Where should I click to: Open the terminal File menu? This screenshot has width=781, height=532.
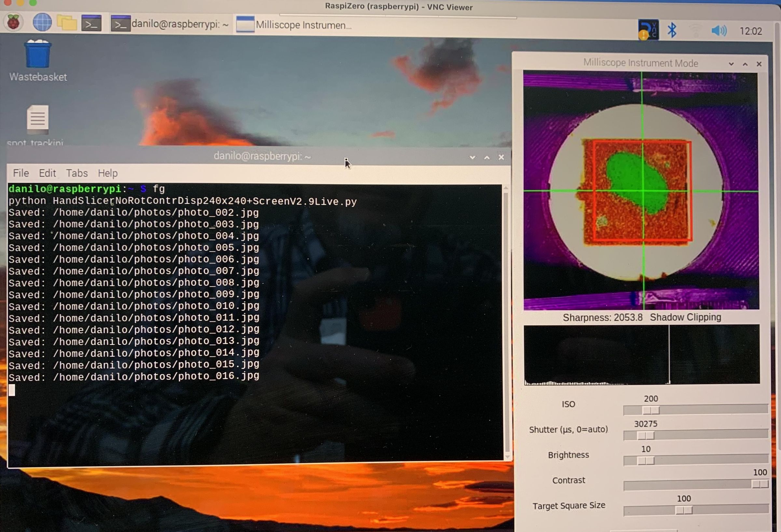pos(21,173)
